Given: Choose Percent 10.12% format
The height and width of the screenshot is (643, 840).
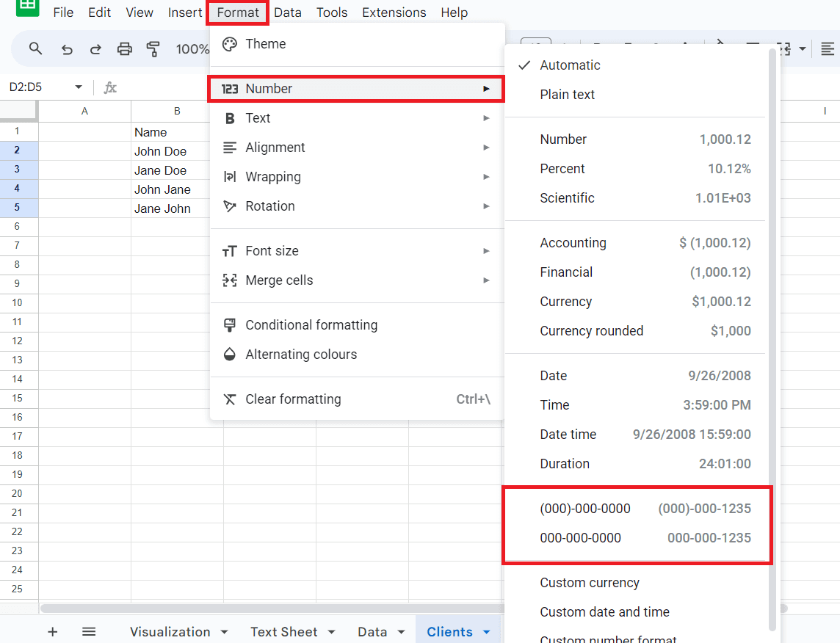Looking at the screenshot, I should point(635,169).
